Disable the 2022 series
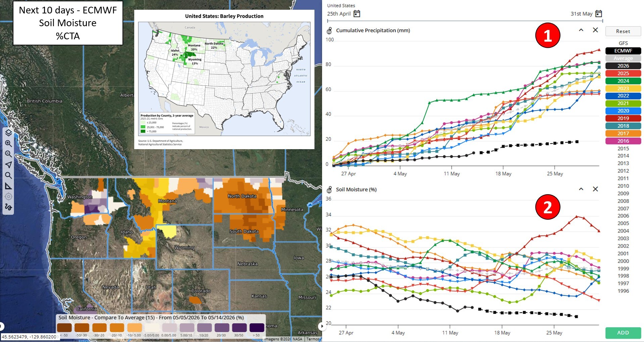 point(623,96)
